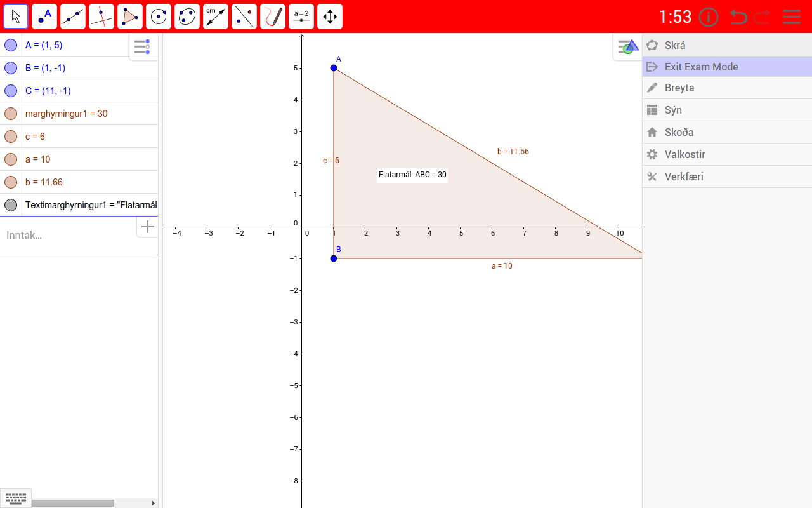Open algebra view sorting options
Image resolution: width=812 pixels, height=508 pixels.
tap(143, 46)
